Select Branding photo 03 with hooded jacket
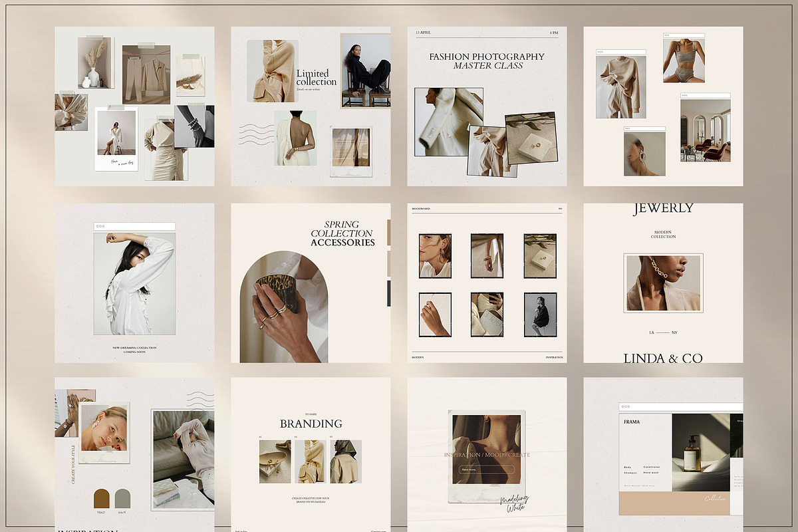The height and width of the screenshot is (532, 798). (346, 462)
